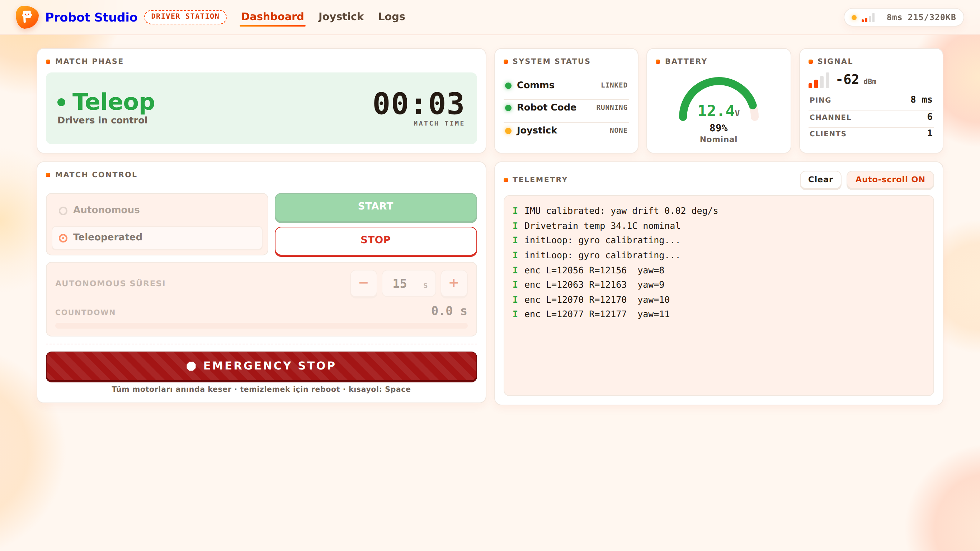Click 'IMU calibrated: yaw drift 0.02 deg/s' line
This screenshot has height=551, width=980.
pos(621,211)
